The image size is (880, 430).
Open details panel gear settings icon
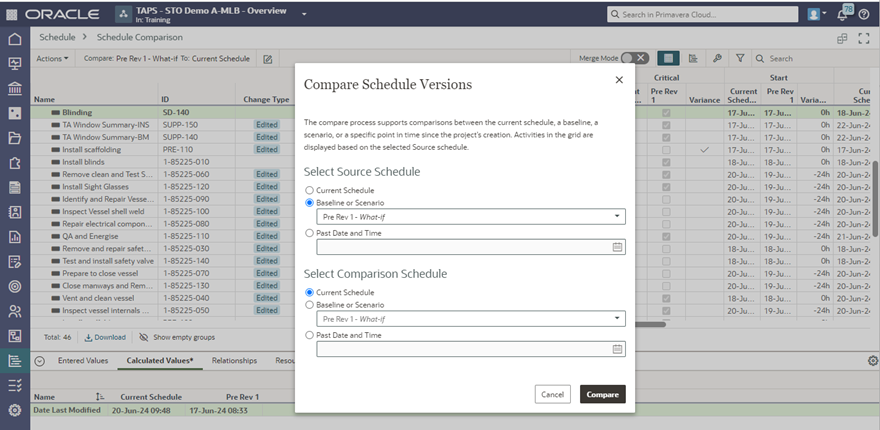[872, 360]
